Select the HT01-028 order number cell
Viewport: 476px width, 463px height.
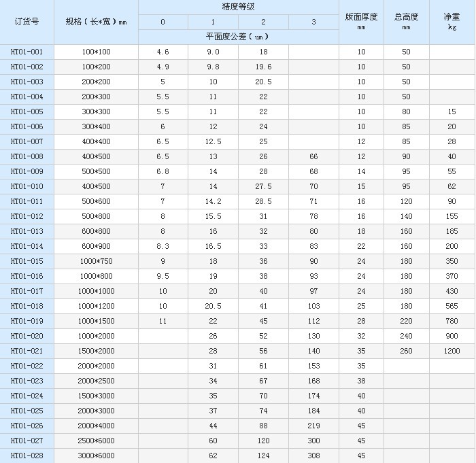(27, 456)
